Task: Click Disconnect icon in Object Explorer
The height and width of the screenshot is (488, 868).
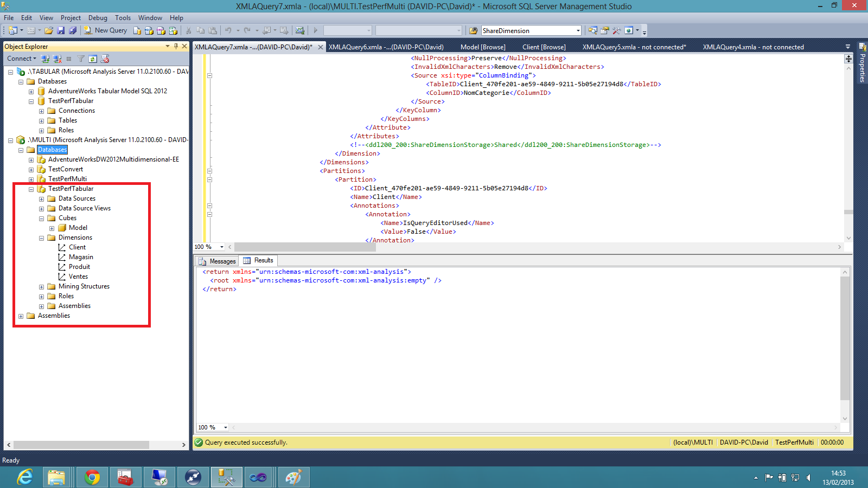Action: click(x=57, y=59)
